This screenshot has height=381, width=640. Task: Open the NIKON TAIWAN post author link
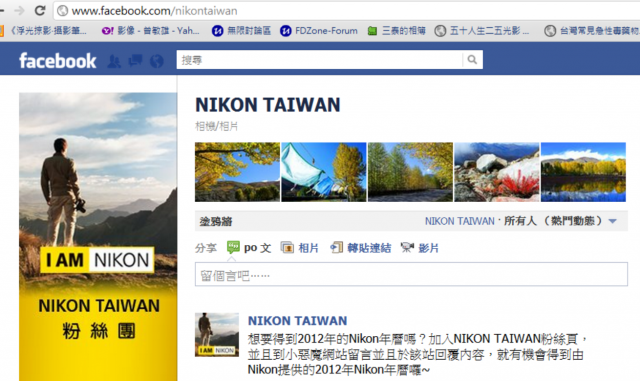tap(298, 321)
